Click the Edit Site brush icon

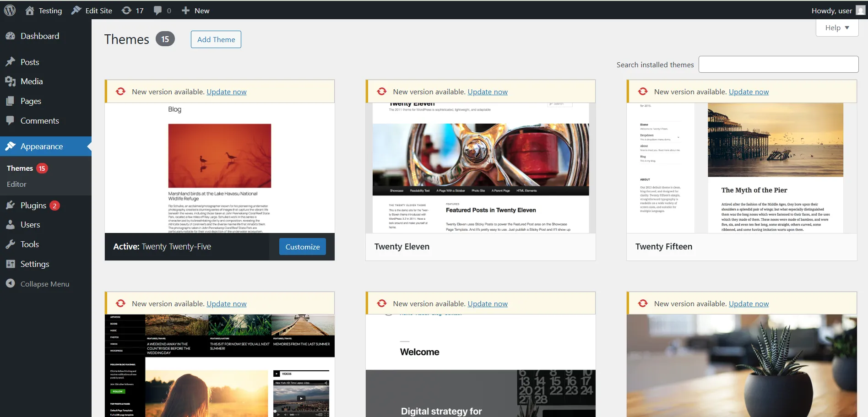pos(76,10)
